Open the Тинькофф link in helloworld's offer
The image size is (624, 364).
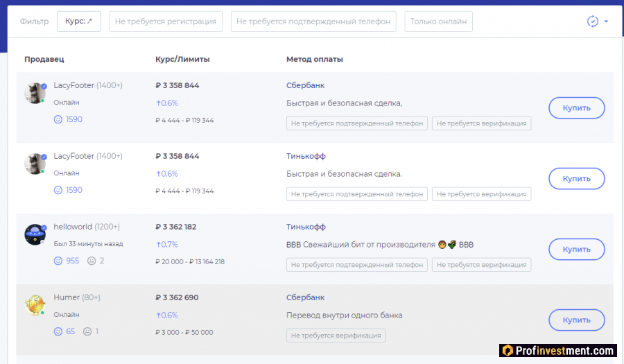306,227
